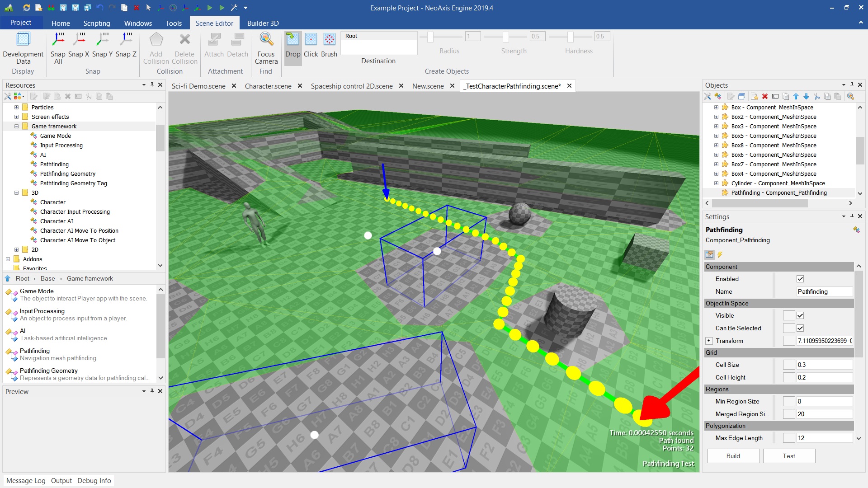The image size is (868, 488).
Task: Select the Focus Camera tool
Action: coord(266,40)
